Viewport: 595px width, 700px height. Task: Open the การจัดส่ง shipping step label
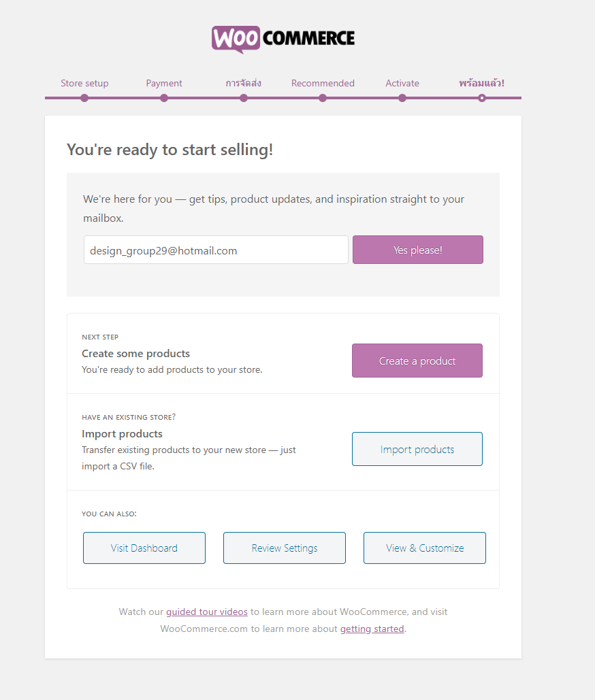244,83
